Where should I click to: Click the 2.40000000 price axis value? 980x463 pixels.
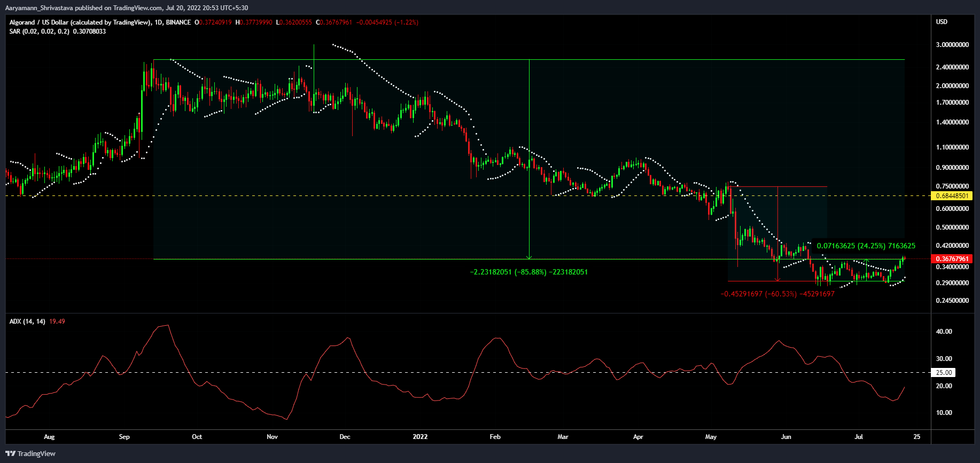952,67
